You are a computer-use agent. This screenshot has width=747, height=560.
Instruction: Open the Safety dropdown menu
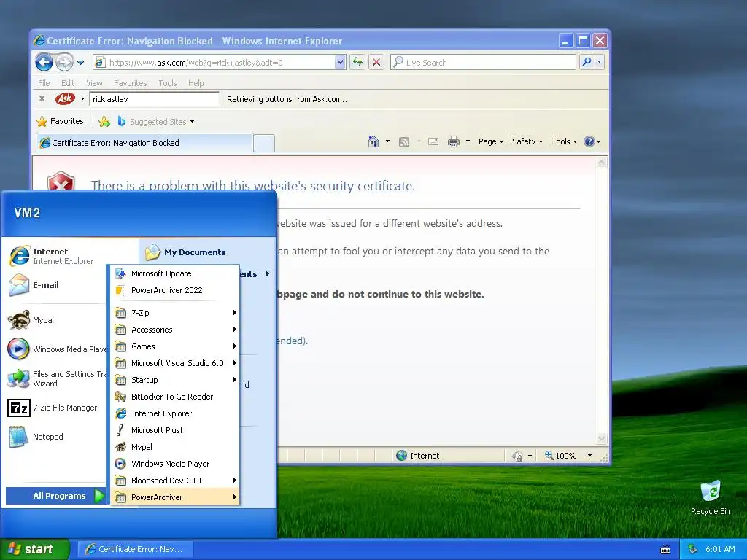527,141
